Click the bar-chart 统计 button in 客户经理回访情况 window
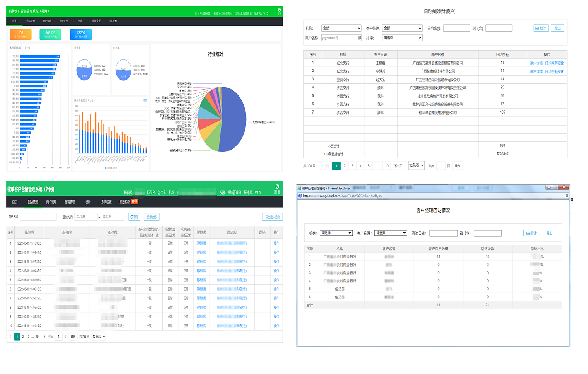Screen dimensions: 588x374 (x=531, y=233)
